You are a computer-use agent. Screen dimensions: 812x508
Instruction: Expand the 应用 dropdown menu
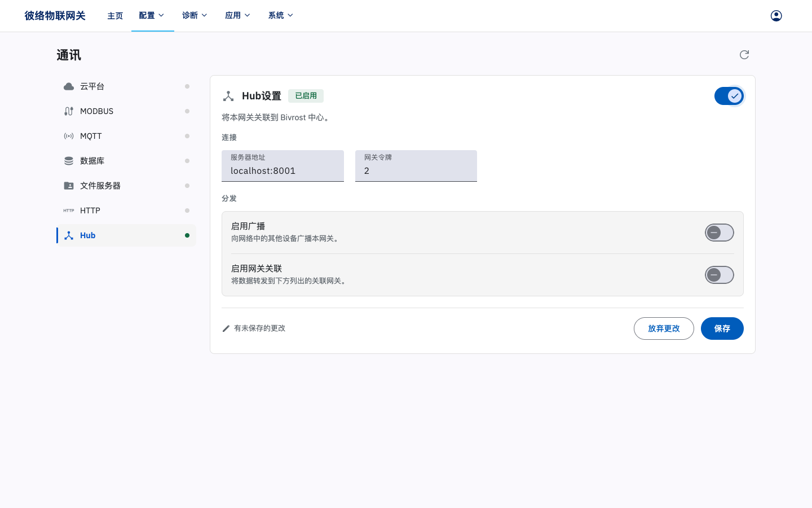[x=237, y=15]
